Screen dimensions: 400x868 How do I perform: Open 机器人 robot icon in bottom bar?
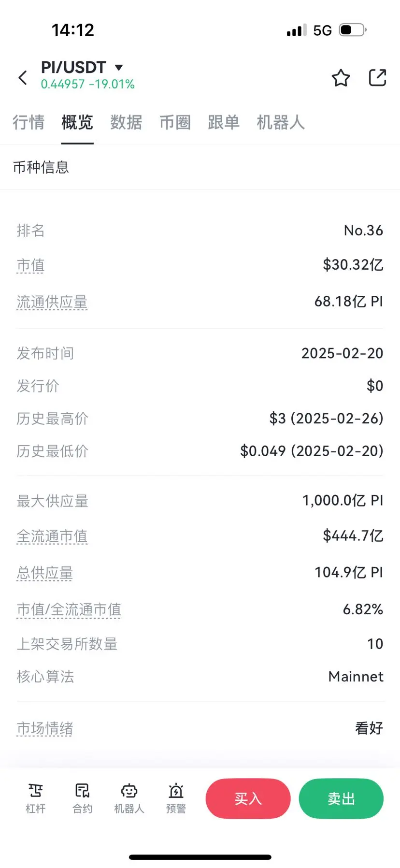point(129,798)
